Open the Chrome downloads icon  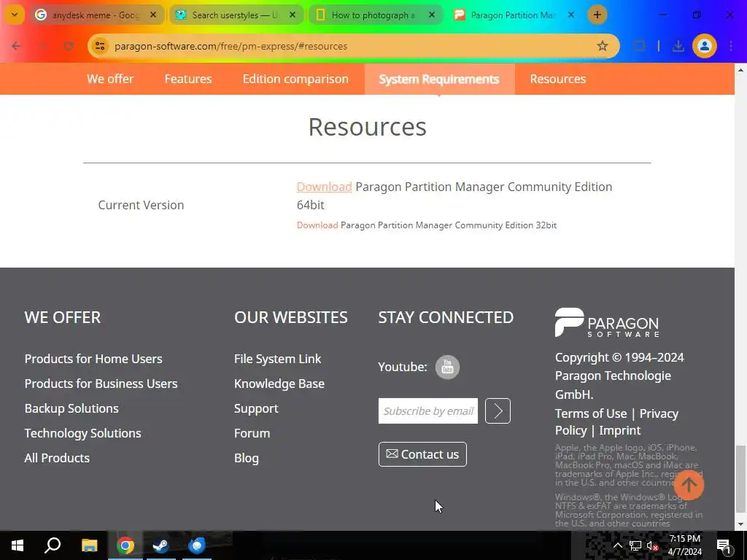point(678,46)
